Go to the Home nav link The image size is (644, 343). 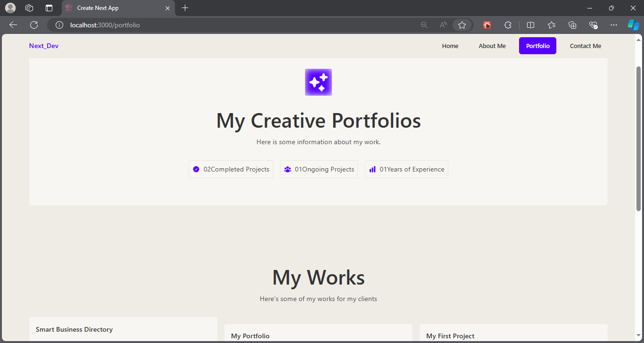click(450, 46)
